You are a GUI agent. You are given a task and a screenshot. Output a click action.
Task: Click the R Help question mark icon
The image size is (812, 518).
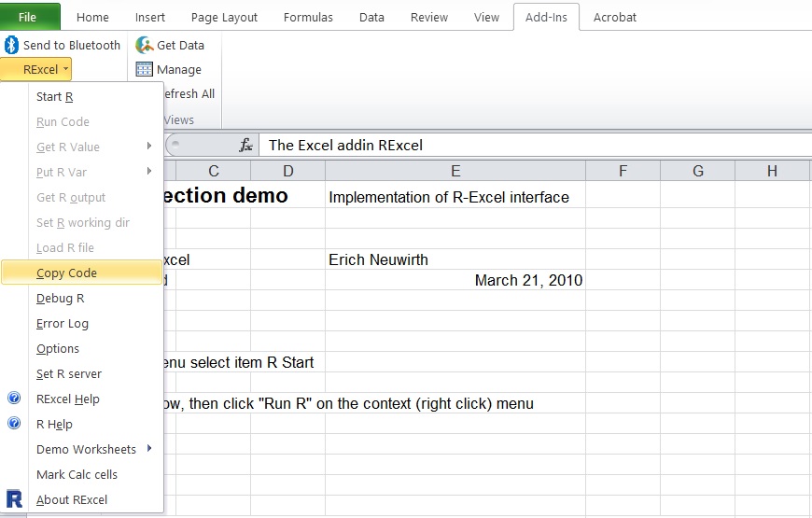pyautogui.click(x=14, y=423)
